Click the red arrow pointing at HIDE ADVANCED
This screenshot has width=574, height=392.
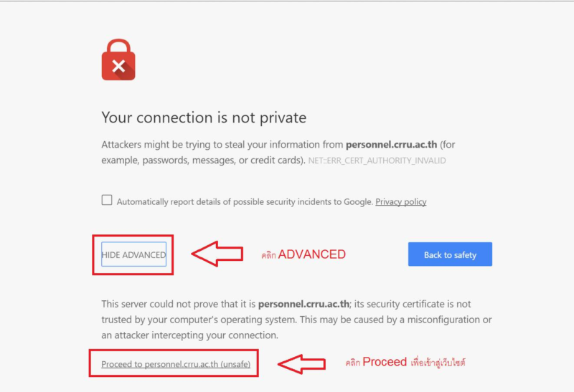pyautogui.click(x=219, y=254)
